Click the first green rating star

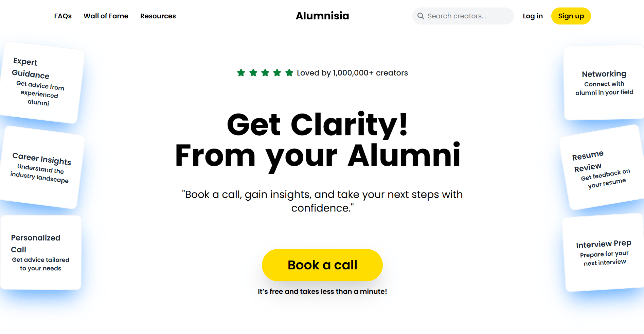[x=241, y=72]
